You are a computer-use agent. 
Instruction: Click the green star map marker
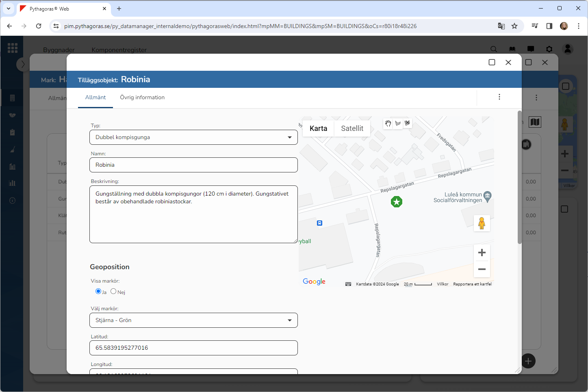pos(397,201)
